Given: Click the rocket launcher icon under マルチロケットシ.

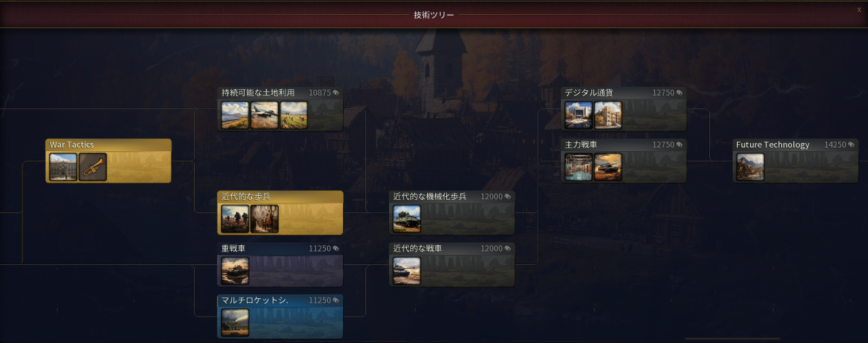Looking at the screenshot, I should point(235,323).
